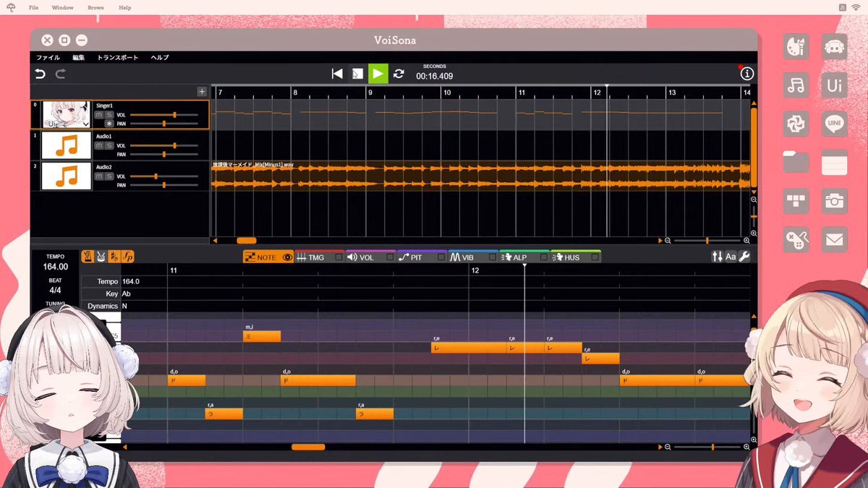This screenshot has height=488, width=868.
Task: Add a new track with plus button
Action: tap(202, 92)
